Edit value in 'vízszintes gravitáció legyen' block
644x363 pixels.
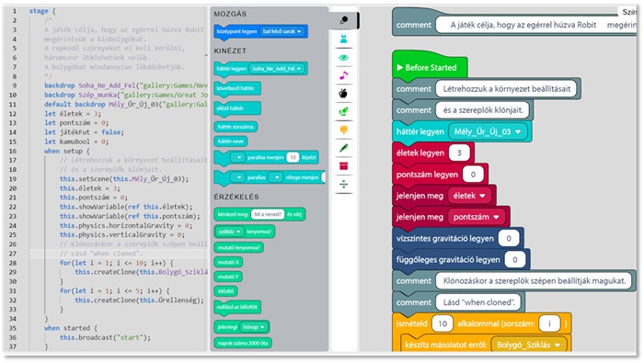click(509, 238)
